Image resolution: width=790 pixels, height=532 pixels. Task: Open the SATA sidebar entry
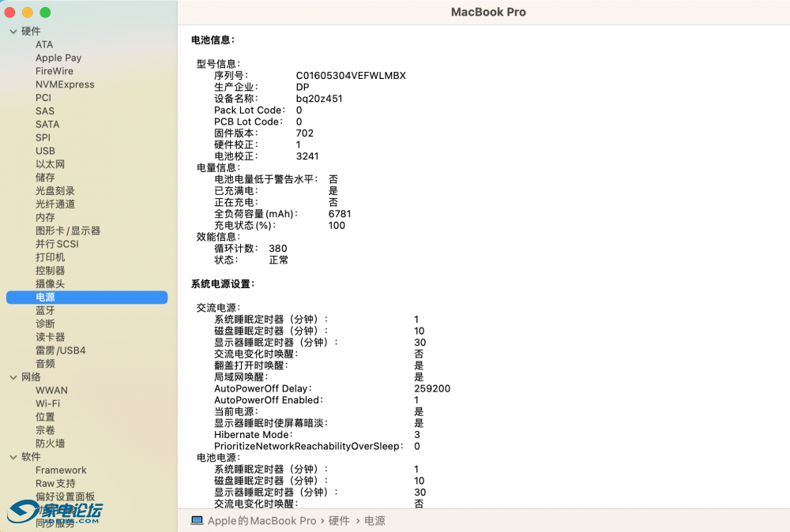(47, 125)
